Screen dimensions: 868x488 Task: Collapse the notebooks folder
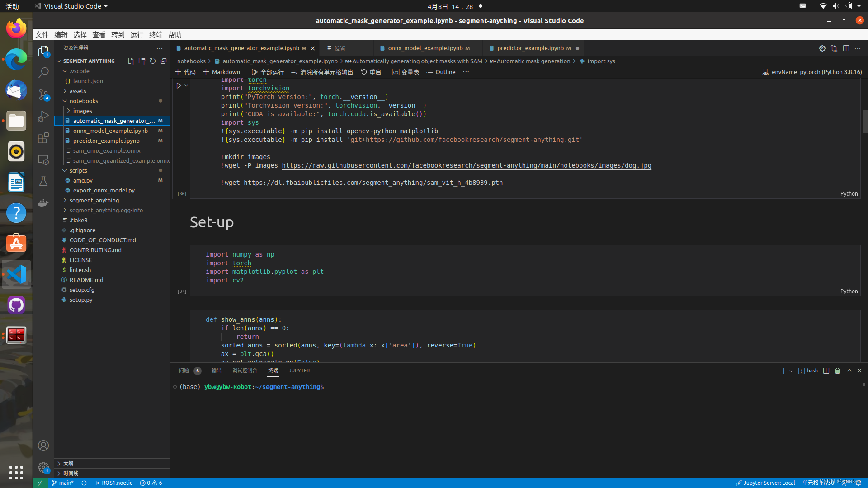point(84,101)
